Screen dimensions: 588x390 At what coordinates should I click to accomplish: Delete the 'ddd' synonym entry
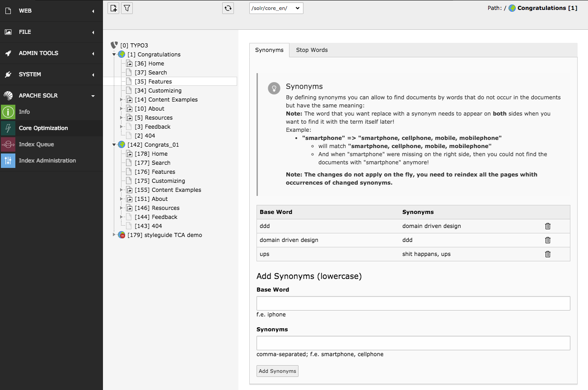tap(547, 226)
